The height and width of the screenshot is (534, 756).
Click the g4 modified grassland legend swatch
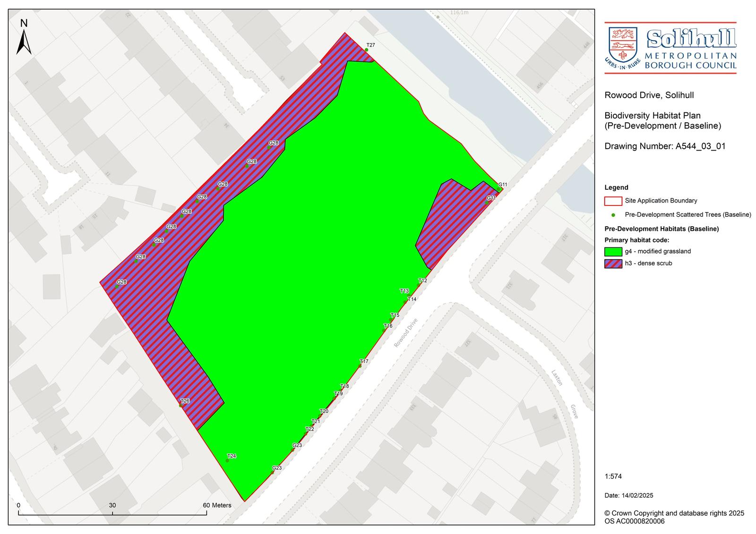pos(613,252)
